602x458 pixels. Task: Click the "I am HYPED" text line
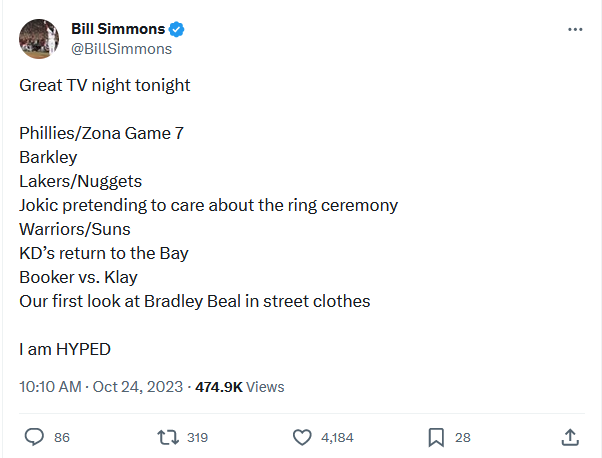[x=65, y=349]
